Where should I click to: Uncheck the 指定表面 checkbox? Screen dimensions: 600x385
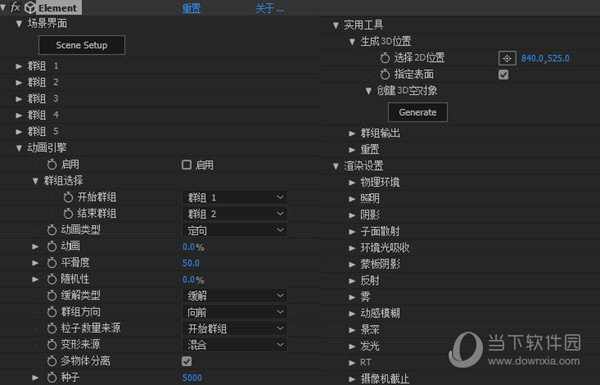pos(504,75)
